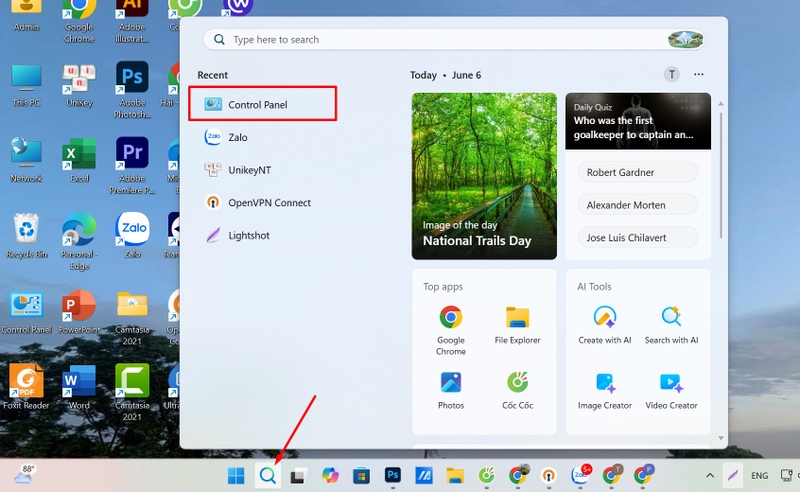Select the Recycle Bin desktop icon
The height and width of the screenshot is (492, 800).
(x=27, y=236)
